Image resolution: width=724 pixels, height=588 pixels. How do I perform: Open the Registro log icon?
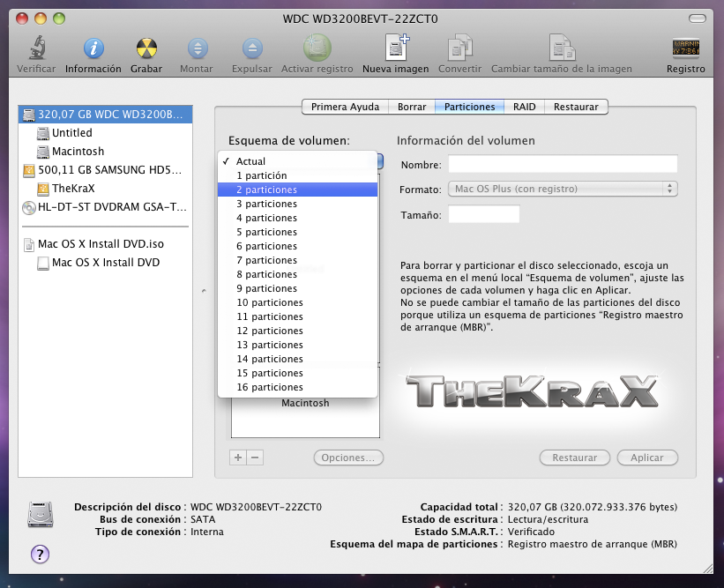coord(686,48)
